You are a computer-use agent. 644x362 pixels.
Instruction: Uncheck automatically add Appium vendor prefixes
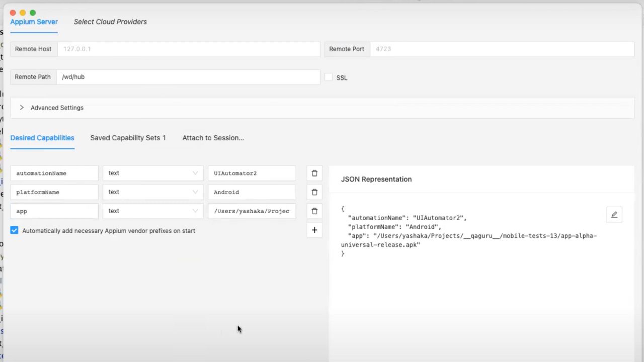(14, 230)
